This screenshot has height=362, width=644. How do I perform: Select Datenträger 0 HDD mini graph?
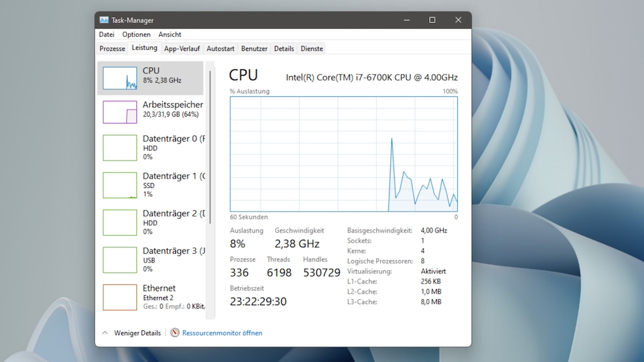(120, 148)
